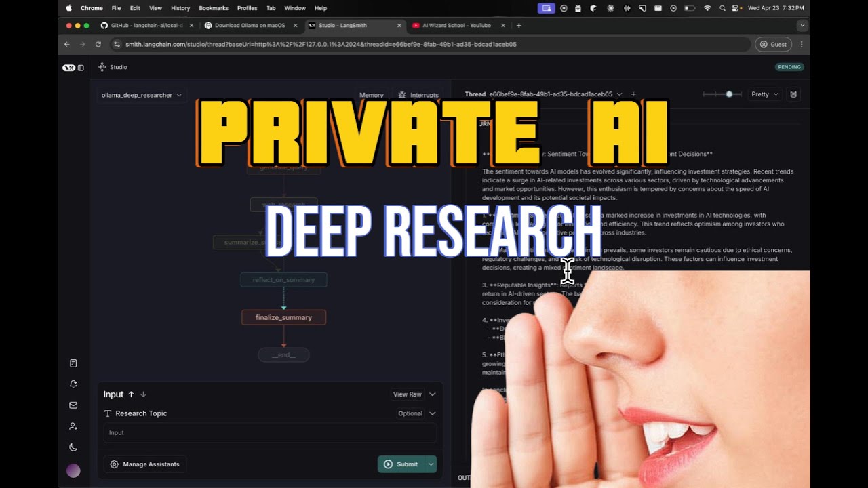
Task: Open the Apple menu
Action: (68, 8)
